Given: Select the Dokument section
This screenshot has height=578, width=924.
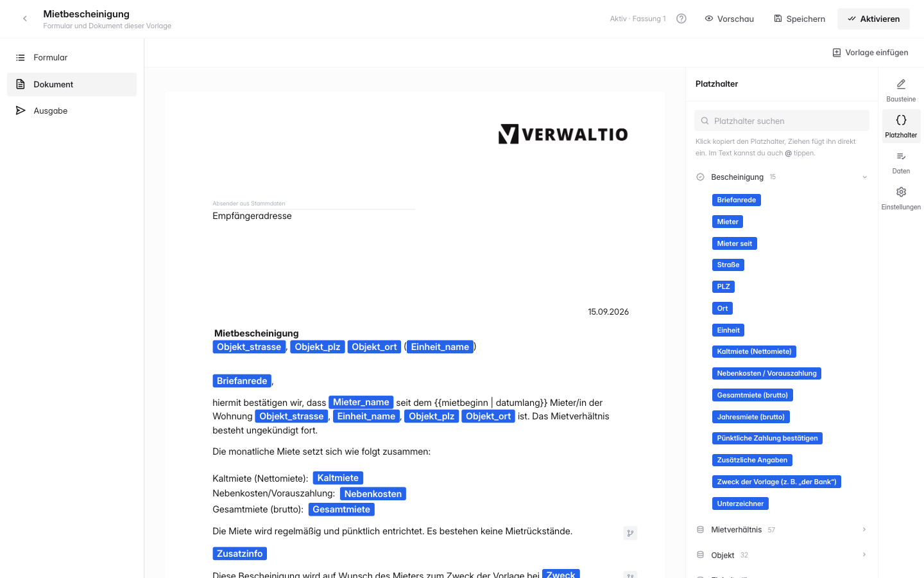Looking at the screenshot, I should pos(72,84).
